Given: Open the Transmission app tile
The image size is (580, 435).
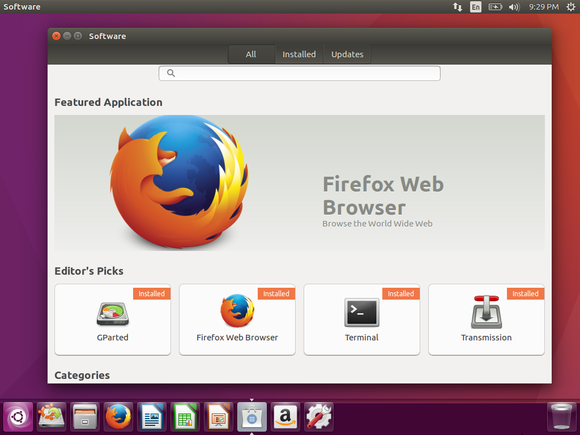Looking at the screenshot, I should pos(486,320).
